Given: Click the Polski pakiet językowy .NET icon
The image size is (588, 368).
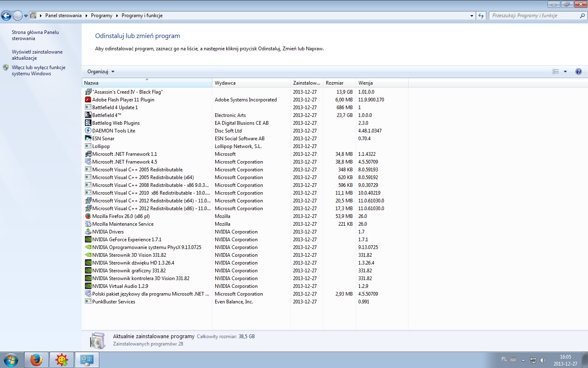Looking at the screenshot, I should coord(88,294).
